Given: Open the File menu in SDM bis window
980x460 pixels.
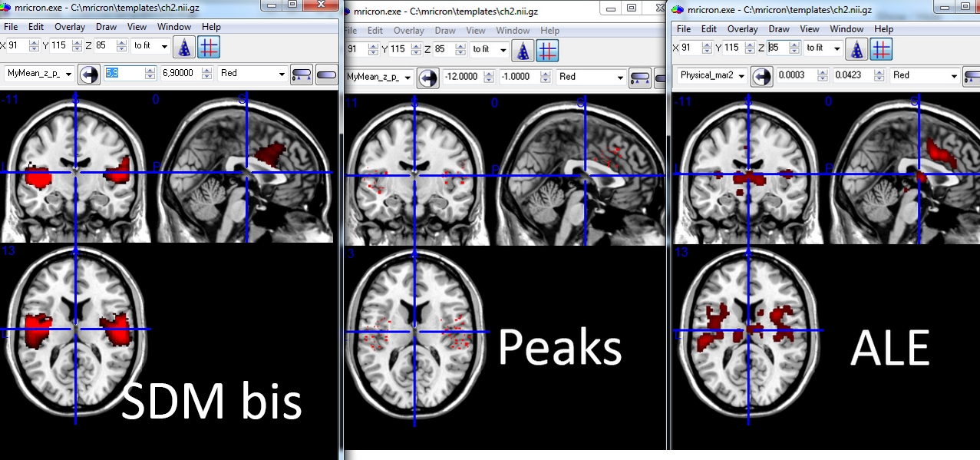Looking at the screenshot, I should [11, 27].
